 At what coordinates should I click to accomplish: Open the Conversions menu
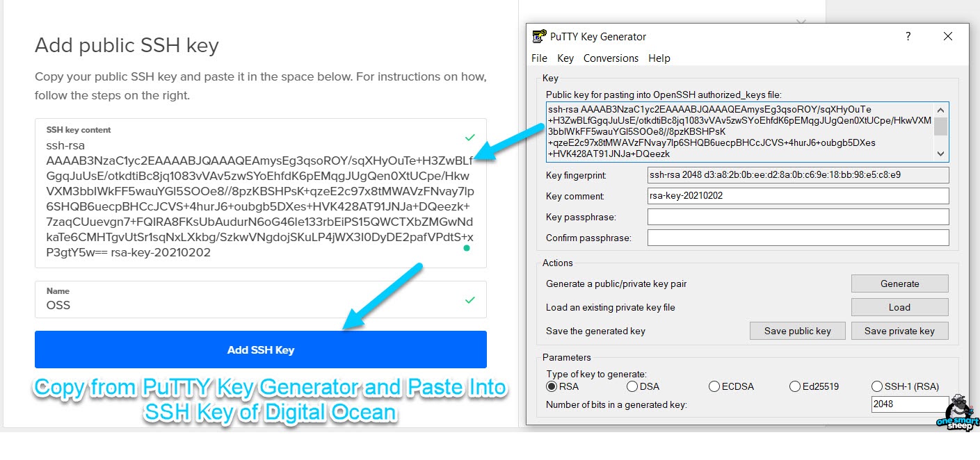(x=611, y=58)
